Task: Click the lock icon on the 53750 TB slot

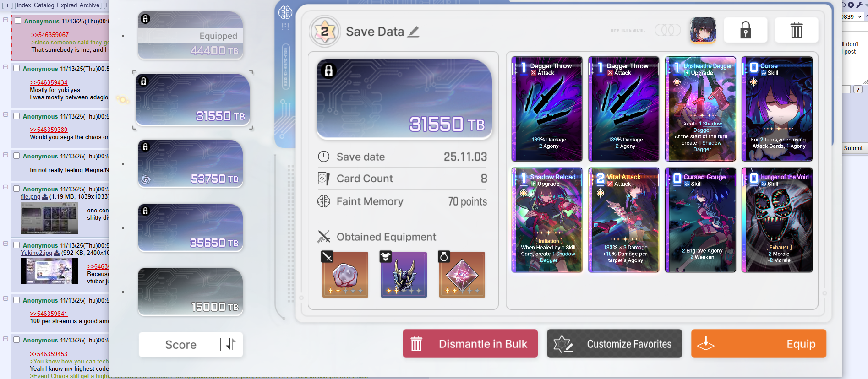Action: [x=145, y=147]
